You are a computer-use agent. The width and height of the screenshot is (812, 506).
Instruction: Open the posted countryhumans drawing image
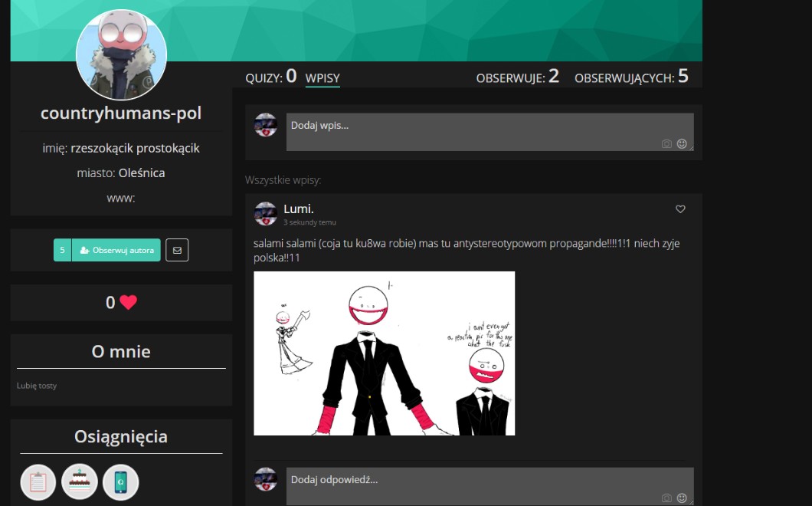click(x=385, y=353)
